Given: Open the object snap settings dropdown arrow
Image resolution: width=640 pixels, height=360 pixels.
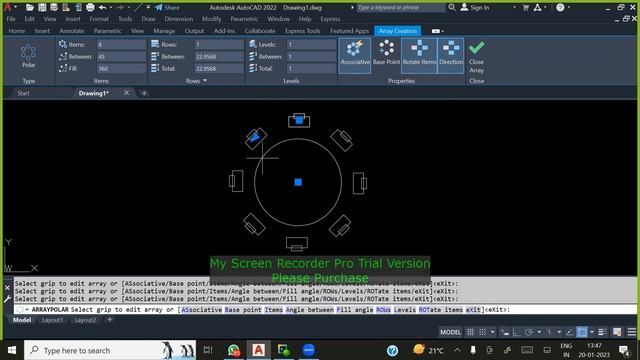Looking at the screenshot, I should (592, 332).
